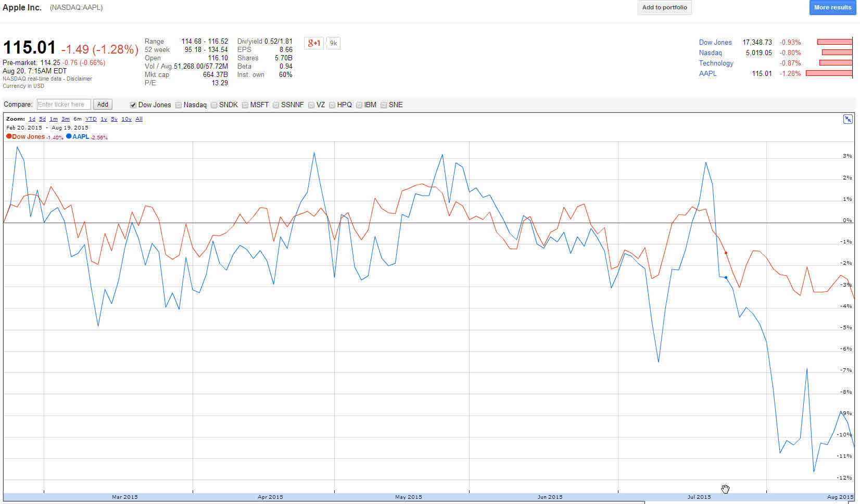Click Aug 2015 label on timeline
This screenshot has width=860, height=504.
point(841,497)
